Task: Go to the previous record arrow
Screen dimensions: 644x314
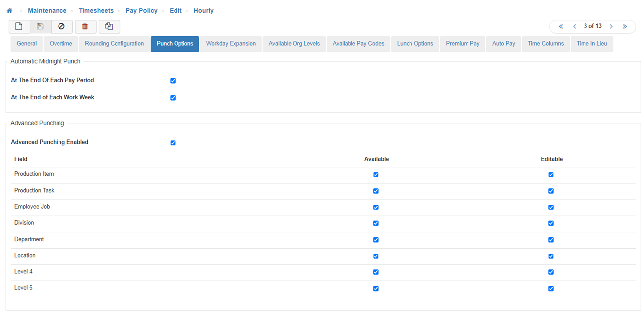Action: 574,26
